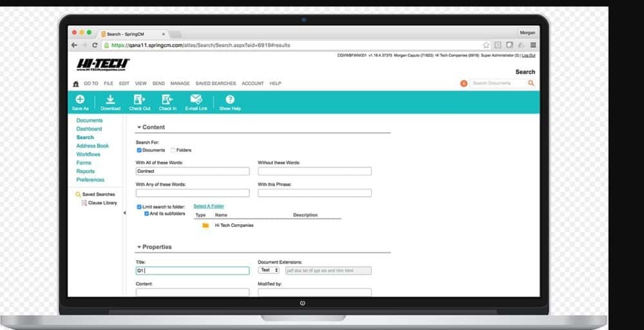Open the SAVED SEARCHES menu
This screenshot has width=644, height=330.
[215, 84]
